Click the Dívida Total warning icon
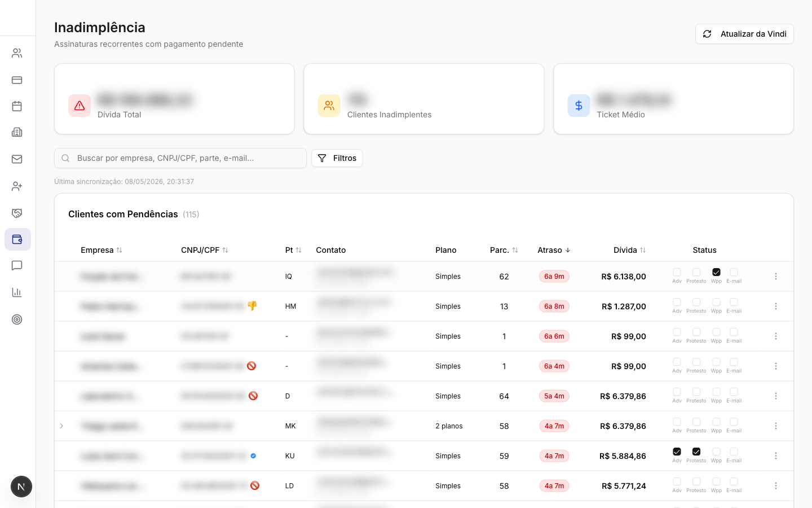The height and width of the screenshot is (508, 812). click(80, 106)
